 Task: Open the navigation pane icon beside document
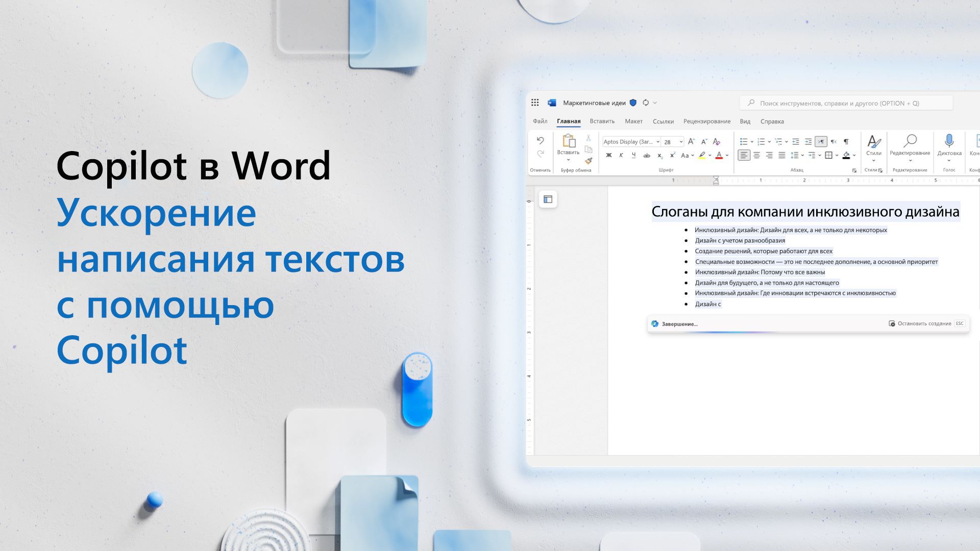[x=548, y=199]
